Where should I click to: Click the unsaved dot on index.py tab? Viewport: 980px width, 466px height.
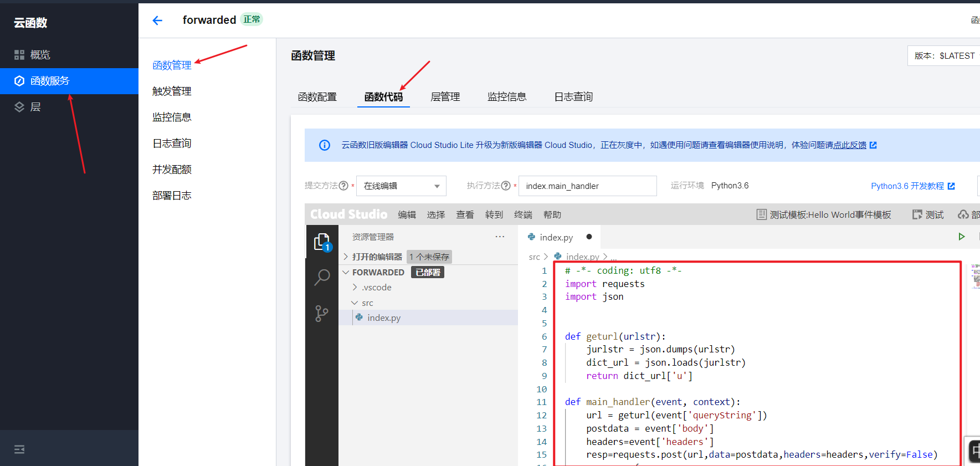tap(589, 237)
